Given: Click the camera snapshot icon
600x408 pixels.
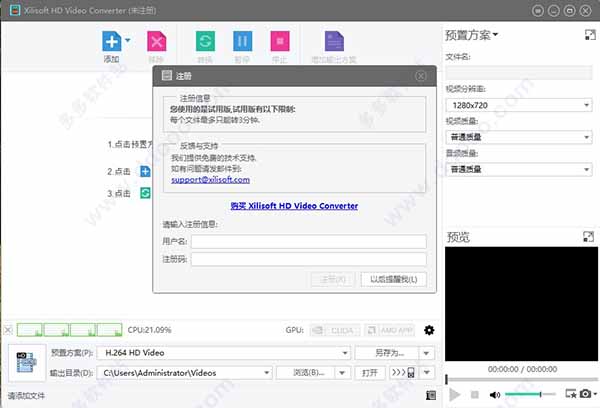Looking at the screenshot, I should [x=585, y=393].
